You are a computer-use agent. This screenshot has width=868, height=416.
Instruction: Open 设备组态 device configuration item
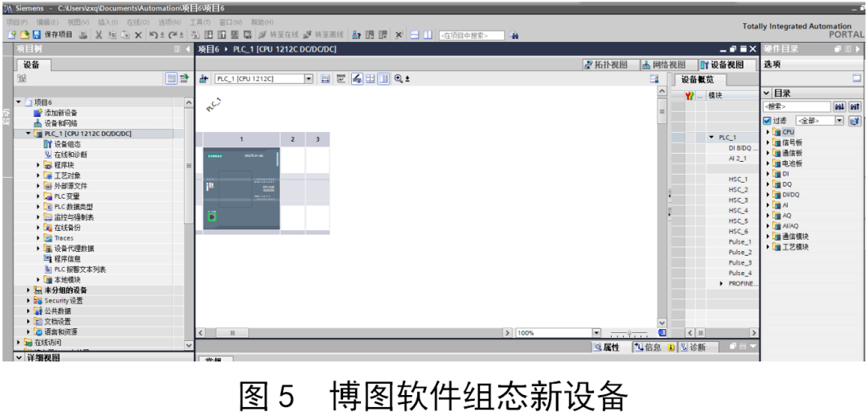pos(68,144)
